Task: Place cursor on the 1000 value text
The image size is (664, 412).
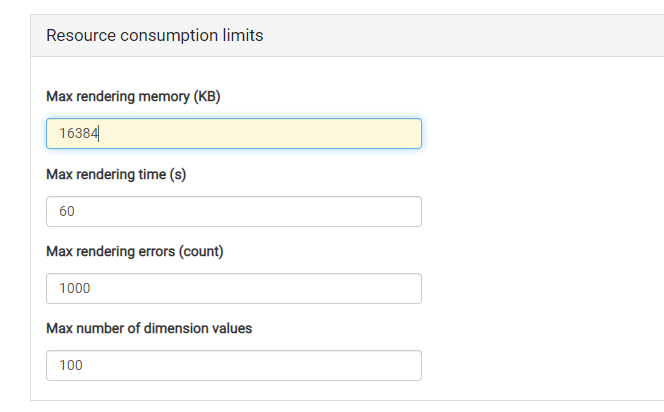Action: point(75,288)
